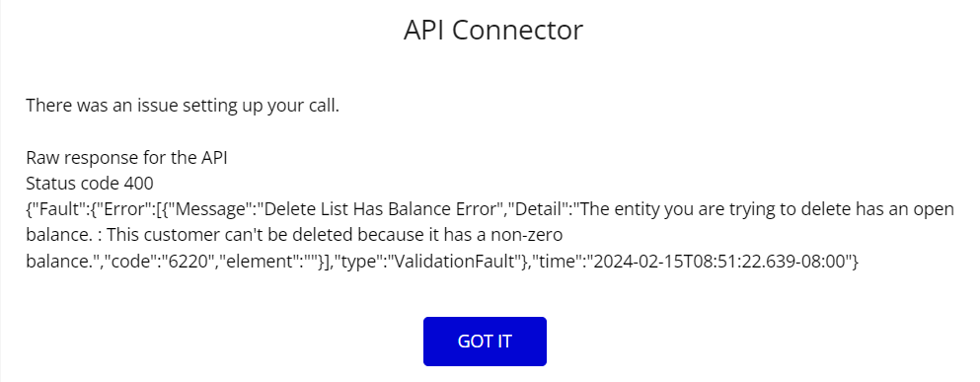980x382 pixels.
Task: Click the "Fault" key in the JSON response
Action: click(57, 209)
